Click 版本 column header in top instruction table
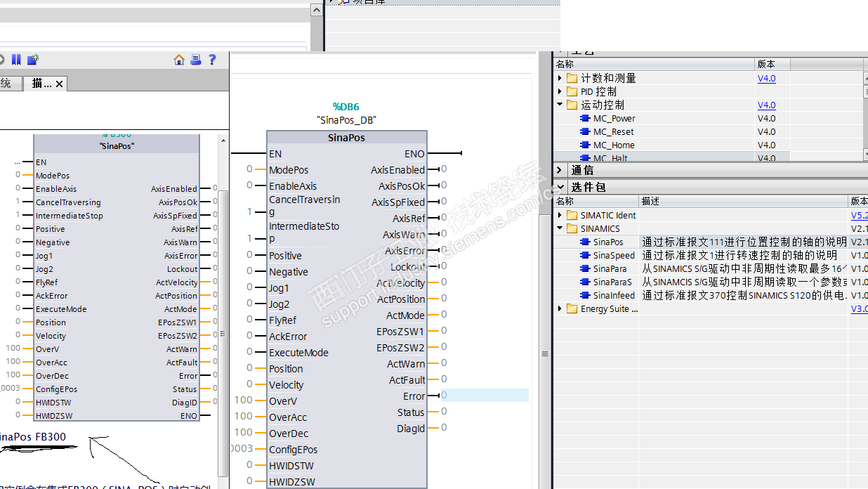 (772, 65)
